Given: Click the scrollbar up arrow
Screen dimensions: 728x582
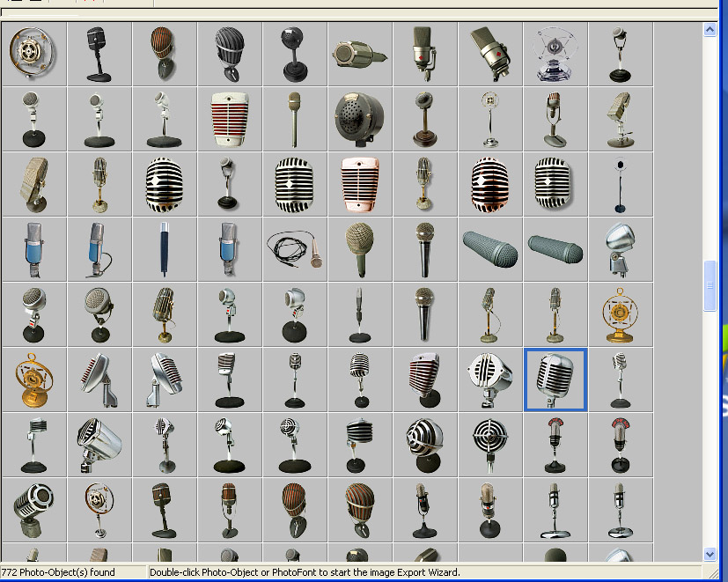Looking at the screenshot, I should pos(710,30).
